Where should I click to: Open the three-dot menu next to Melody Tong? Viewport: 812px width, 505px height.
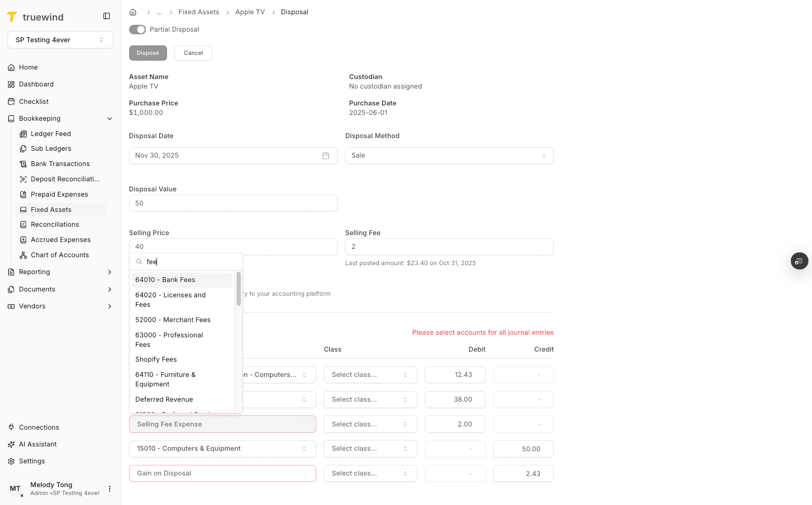(x=110, y=489)
